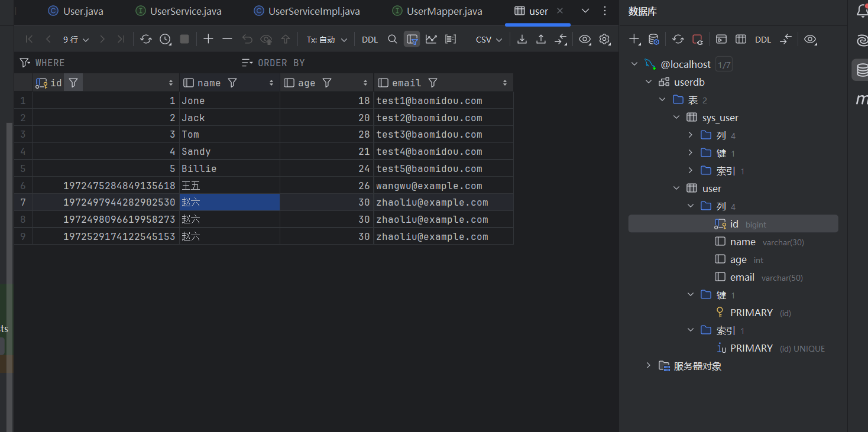Image resolution: width=868 pixels, height=432 pixels.
Task: Open the CSV format dropdown
Action: point(488,40)
